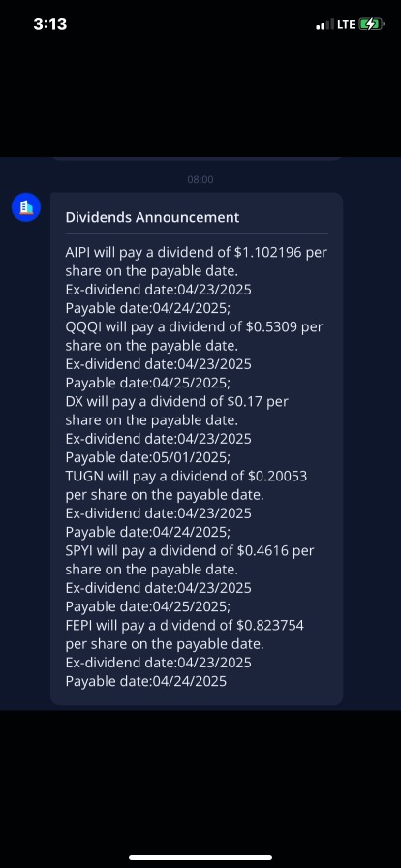
Task: Tap AIPI ex-dividend date line
Action: (x=159, y=290)
